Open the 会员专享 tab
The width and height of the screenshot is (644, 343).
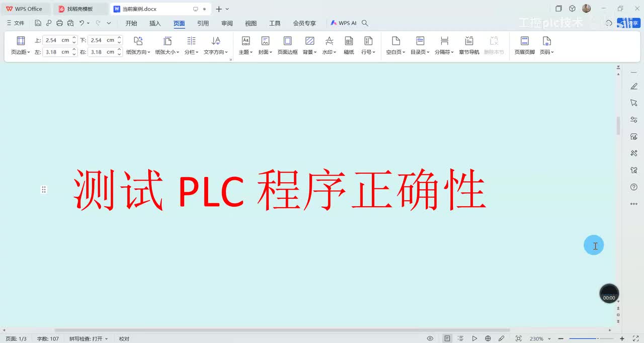coord(304,23)
